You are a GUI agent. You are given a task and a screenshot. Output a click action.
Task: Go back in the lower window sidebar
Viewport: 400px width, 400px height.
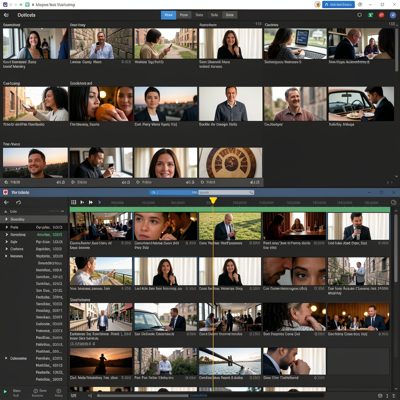[x=6, y=202]
